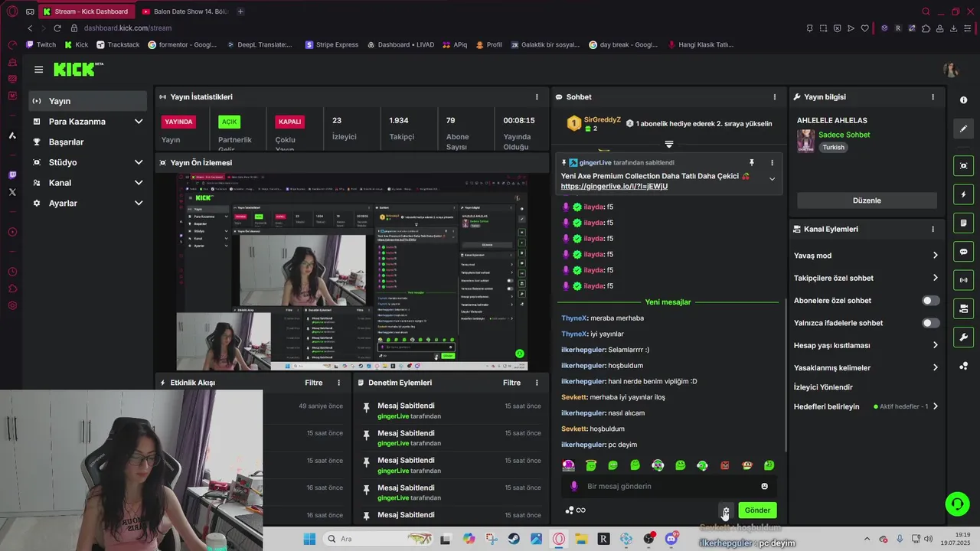
Task: Click the note document widget icon
Action: [x=963, y=223]
